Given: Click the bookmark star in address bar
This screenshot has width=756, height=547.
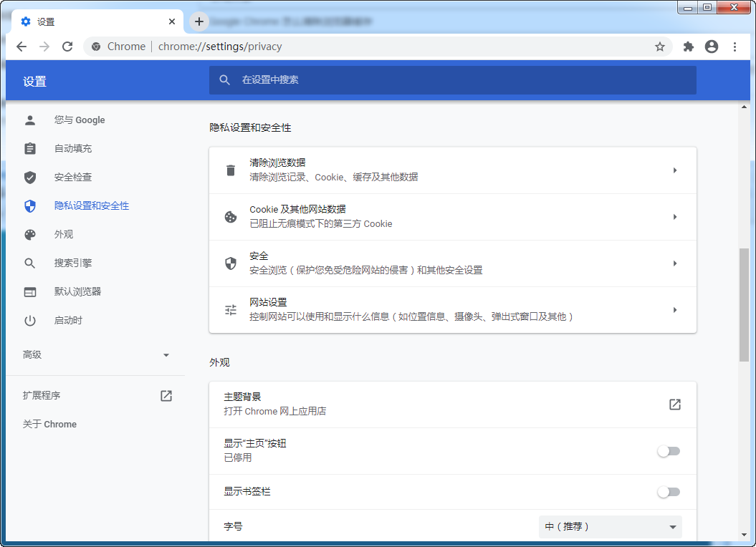Looking at the screenshot, I should coord(659,46).
